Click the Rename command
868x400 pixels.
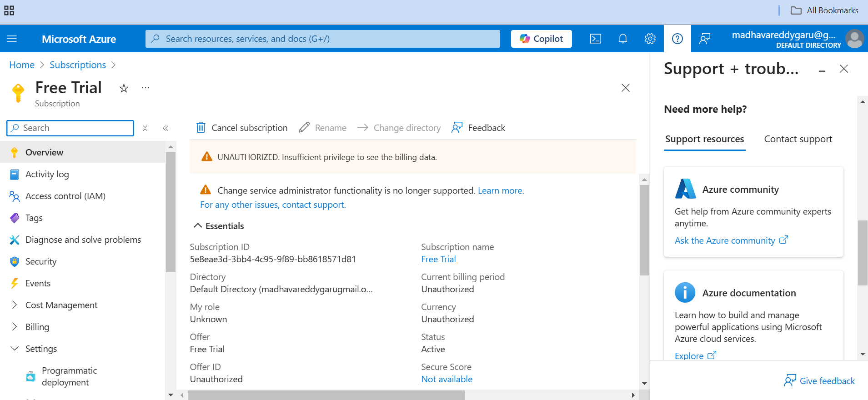(323, 128)
